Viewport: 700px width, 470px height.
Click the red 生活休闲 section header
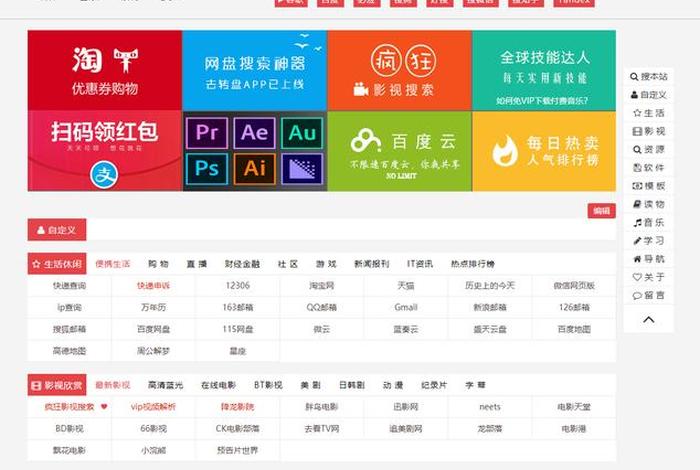click(57, 264)
